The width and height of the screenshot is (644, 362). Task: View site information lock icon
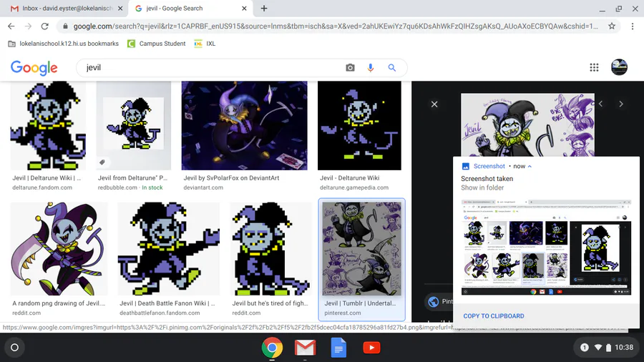tap(65, 26)
